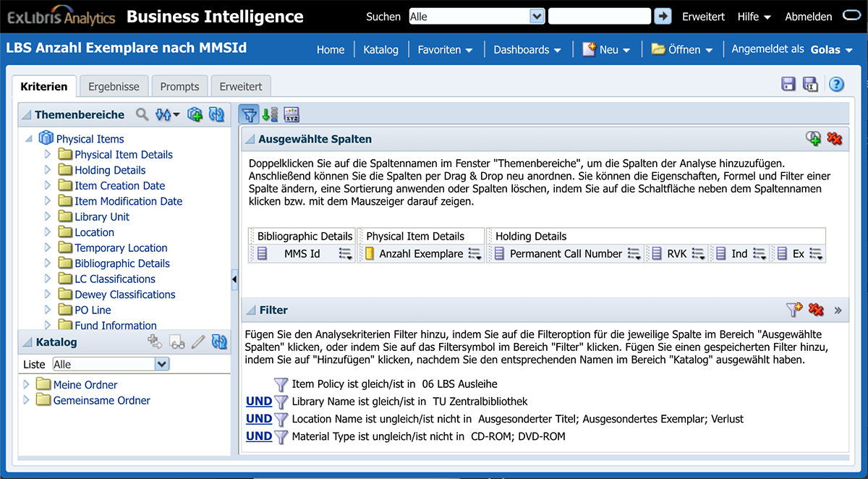Remove all columns in Ausgewählte Spalten
The image size is (868, 479).
(x=835, y=138)
